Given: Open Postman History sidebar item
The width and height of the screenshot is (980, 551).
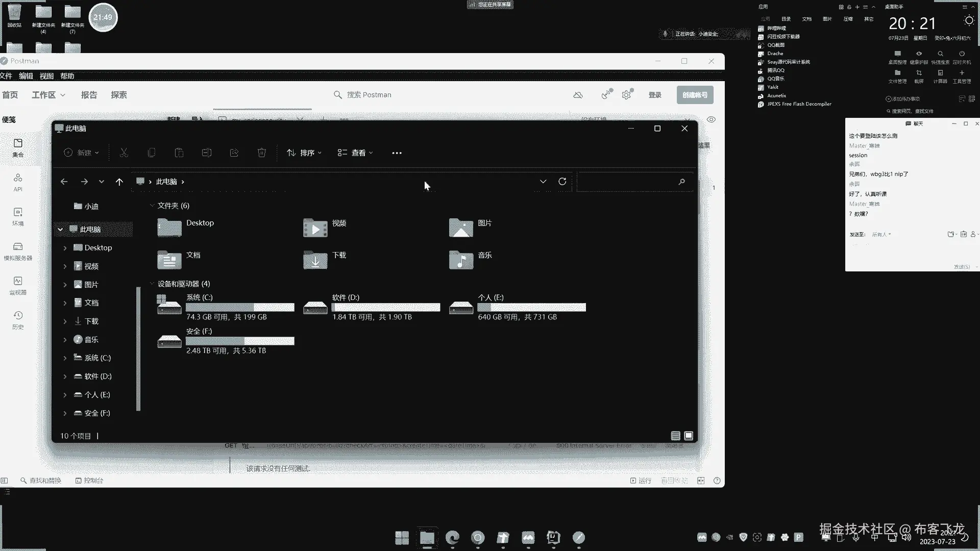Looking at the screenshot, I should [x=18, y=319].
